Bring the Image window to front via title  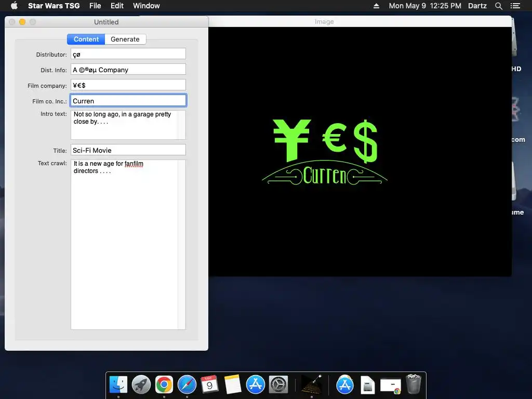324,21
